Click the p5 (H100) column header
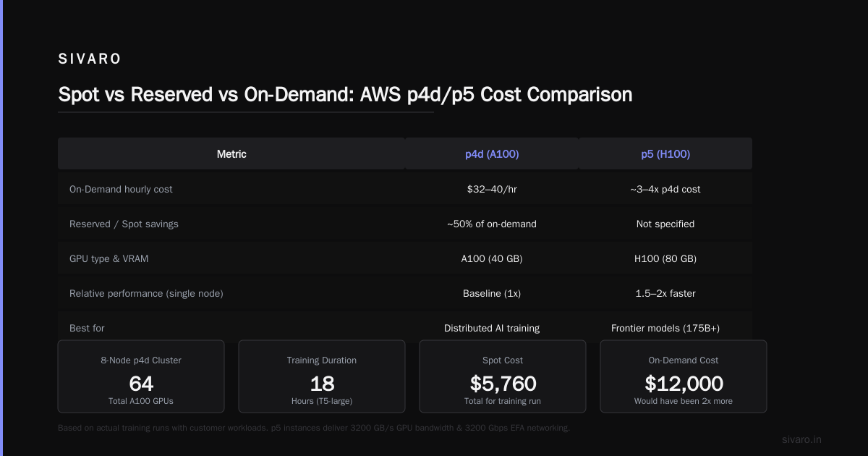The image size is (868, 456). pyautogui.click(x=665, y=154)
